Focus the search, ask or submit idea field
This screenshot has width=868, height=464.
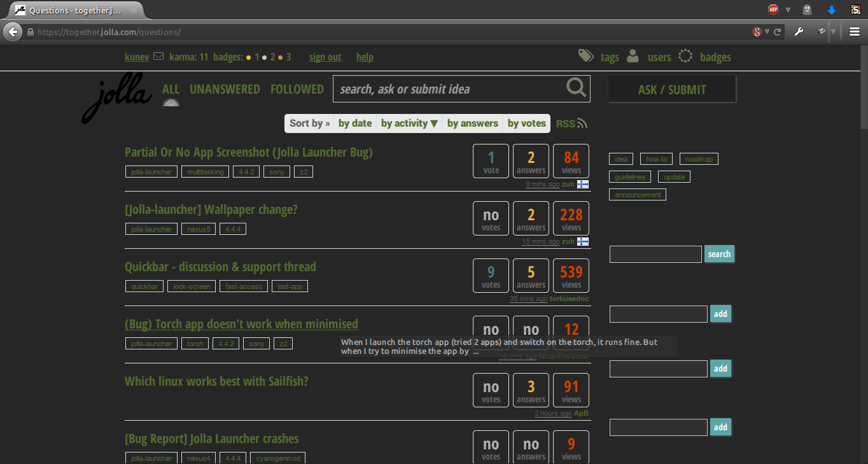pos(448,89)
